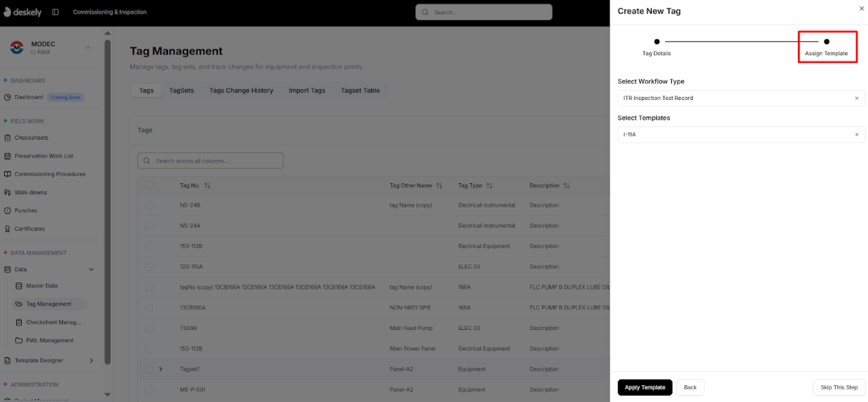The width and height of the screenshot is (868, 402).
Task: Check the NS-24B row checkbox
Action: tap(148, 206)
